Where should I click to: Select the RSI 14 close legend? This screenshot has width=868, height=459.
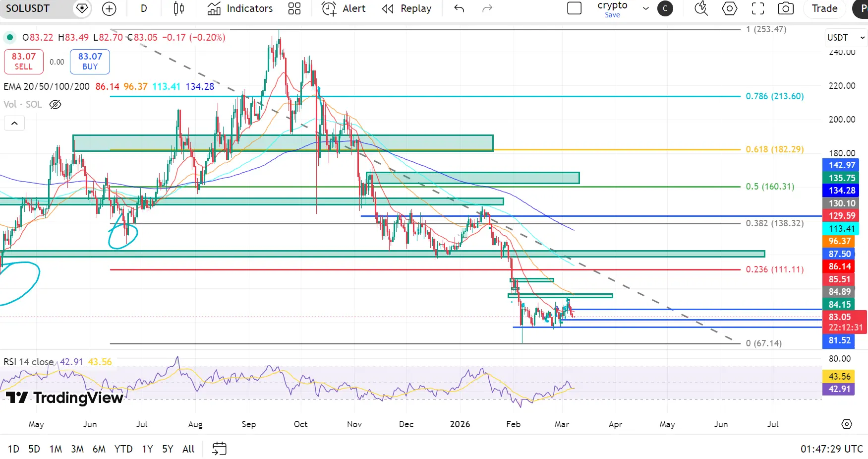click(29, 362)
